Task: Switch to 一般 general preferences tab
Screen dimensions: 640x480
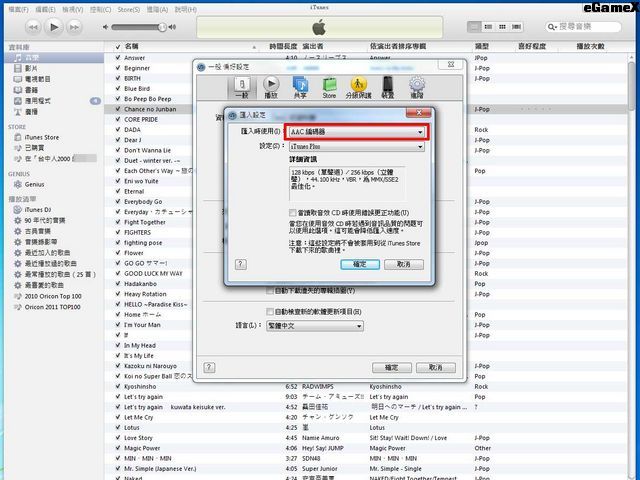Action: coord(242,88)
